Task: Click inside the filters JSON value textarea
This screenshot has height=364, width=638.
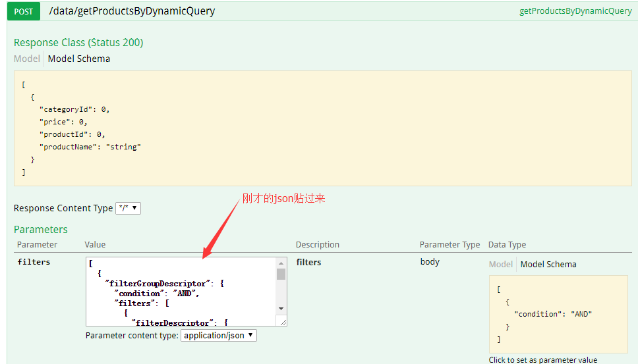Action: pyautogui.click(x=181, y=292)
